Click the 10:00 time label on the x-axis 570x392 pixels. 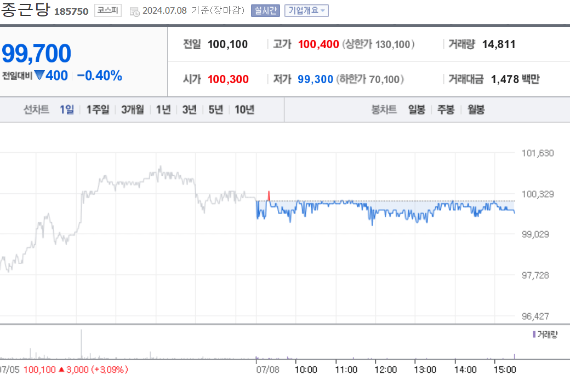306,370
